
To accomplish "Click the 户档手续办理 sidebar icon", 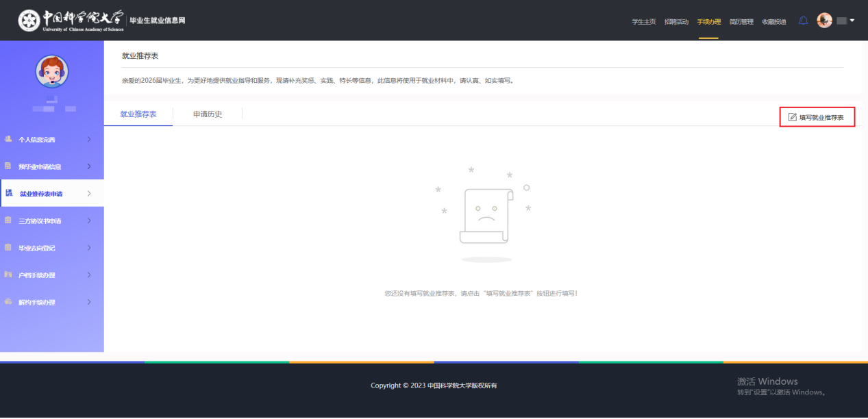I will pyautogui.click(x=8, y=275).
